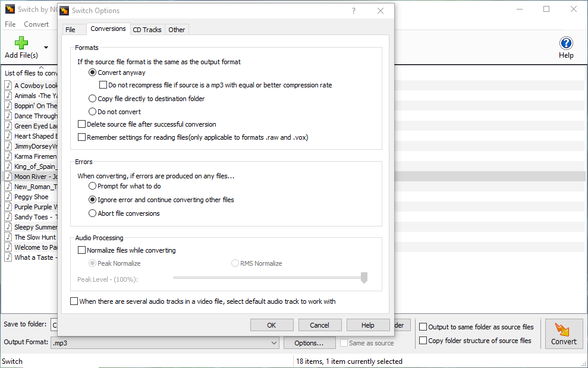Image resolution: width=588 pixels, height=368 pixels.
Task: Enable Normalize files while converting
Action: click(81, 250)
